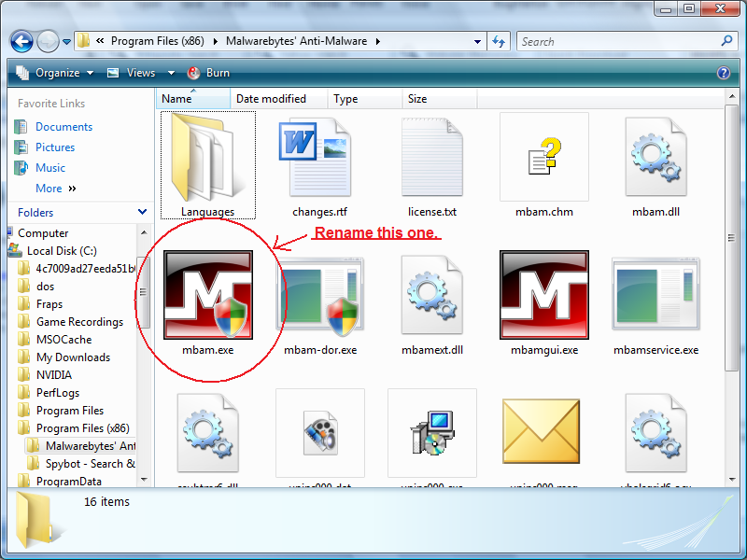Select Computer in the folder tree

coord(43,233)
